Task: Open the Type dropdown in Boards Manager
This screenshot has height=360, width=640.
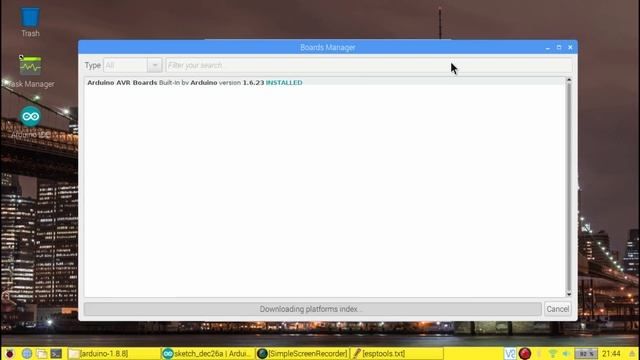Action: coord(133,65)
